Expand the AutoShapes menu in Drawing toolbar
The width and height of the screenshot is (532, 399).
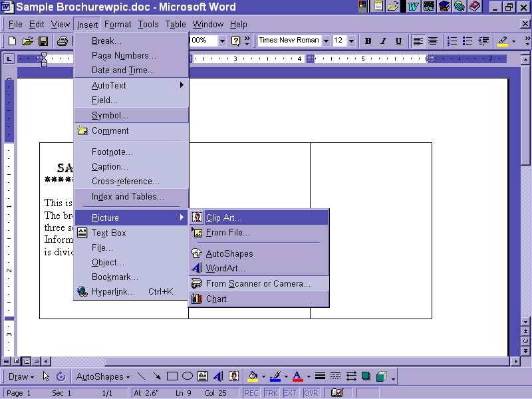103,376
